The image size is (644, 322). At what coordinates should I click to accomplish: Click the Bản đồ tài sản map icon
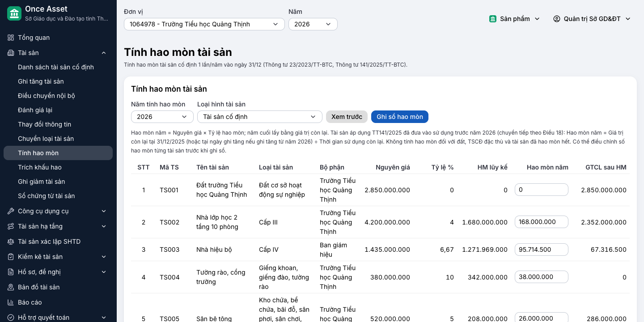11,287
